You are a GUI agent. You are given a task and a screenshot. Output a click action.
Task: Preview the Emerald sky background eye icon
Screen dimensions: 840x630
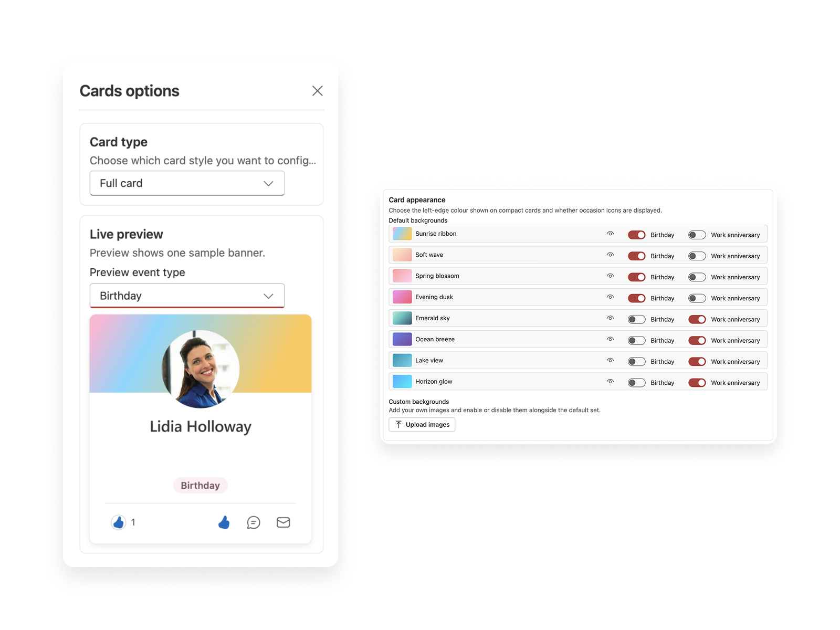[x=610, y=318]
